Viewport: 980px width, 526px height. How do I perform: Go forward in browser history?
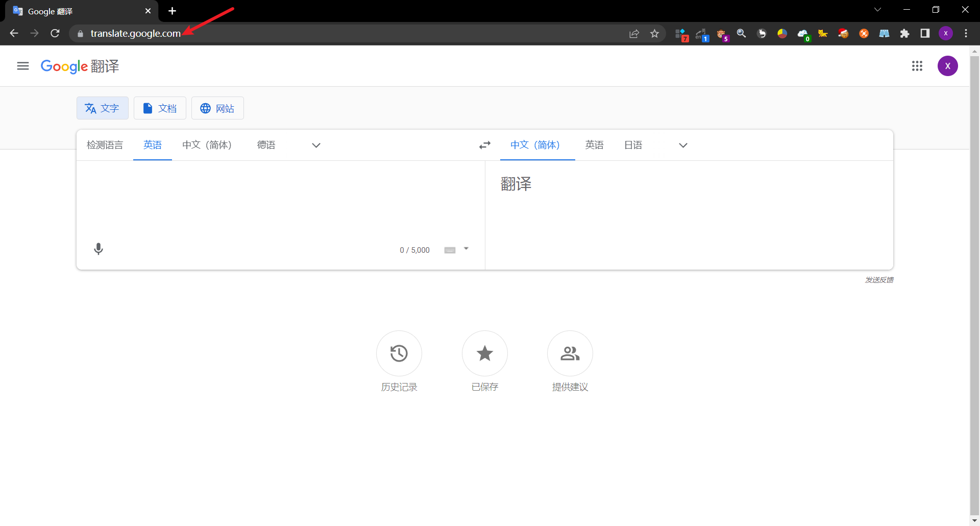(34, 33)
